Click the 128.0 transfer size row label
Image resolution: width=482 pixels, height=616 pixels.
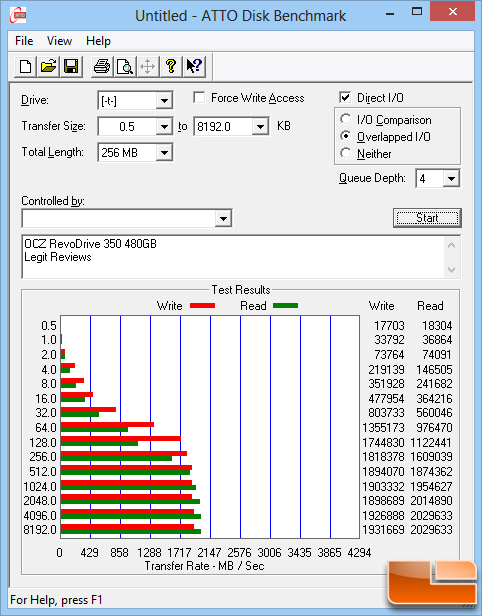point(43,443)
